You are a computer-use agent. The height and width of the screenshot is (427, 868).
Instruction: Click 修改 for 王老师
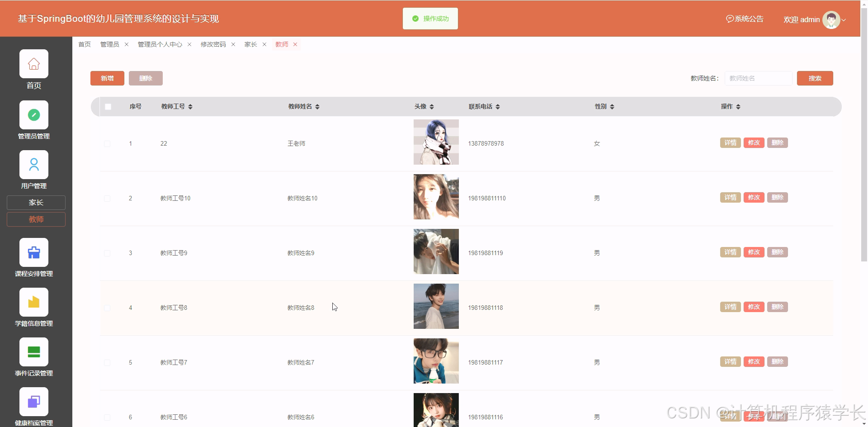[x=754, y=143]
